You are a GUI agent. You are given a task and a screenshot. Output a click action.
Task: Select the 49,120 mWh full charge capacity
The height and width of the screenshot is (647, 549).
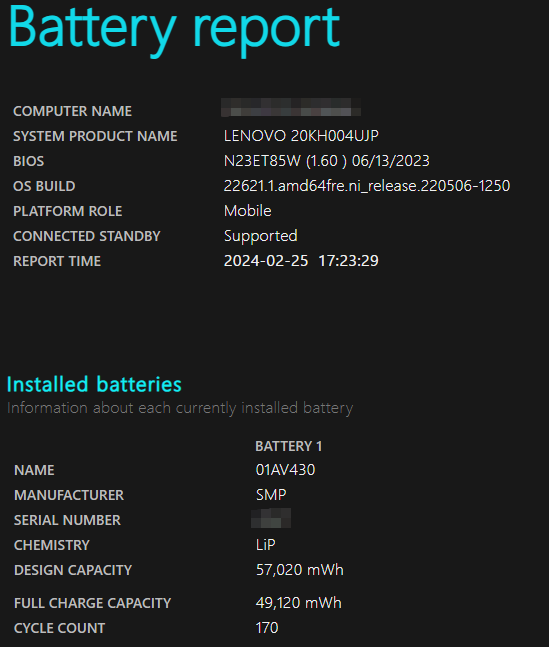(298, 603)
